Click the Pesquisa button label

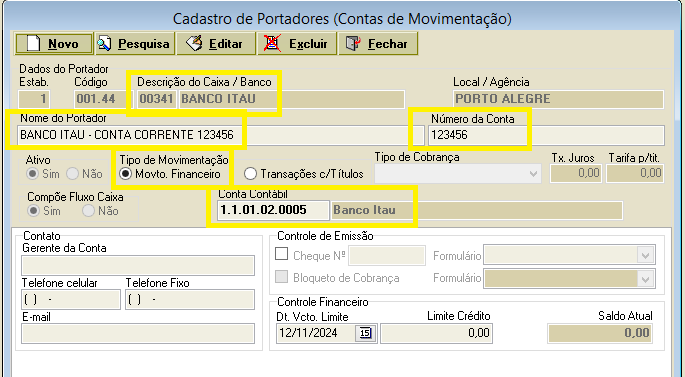[144, 44]
